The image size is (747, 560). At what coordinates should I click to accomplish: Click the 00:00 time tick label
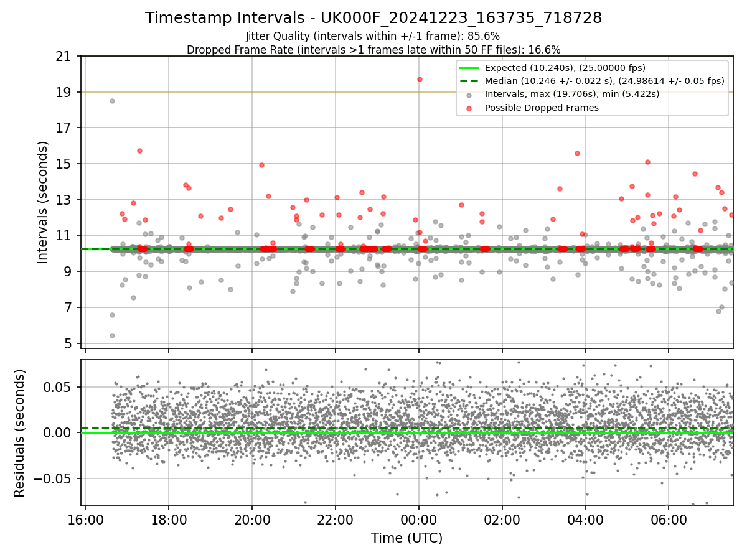click(x=419, y=520)
